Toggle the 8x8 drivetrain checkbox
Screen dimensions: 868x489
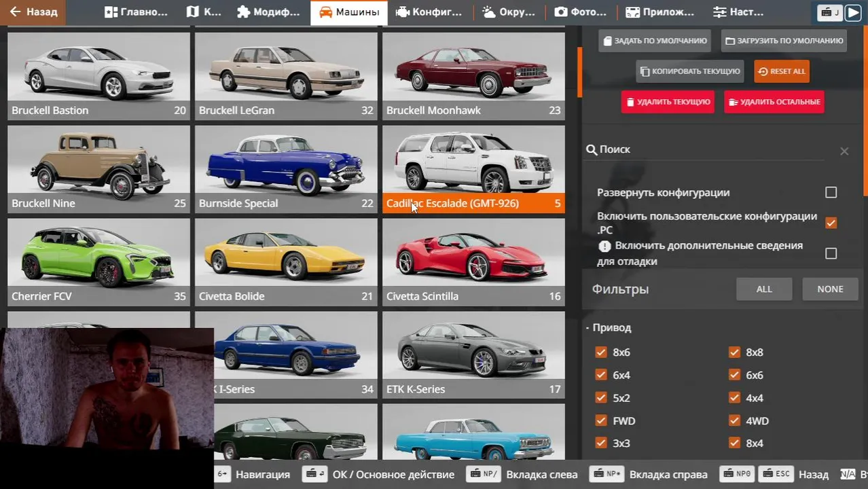click(x=734, y=352)
